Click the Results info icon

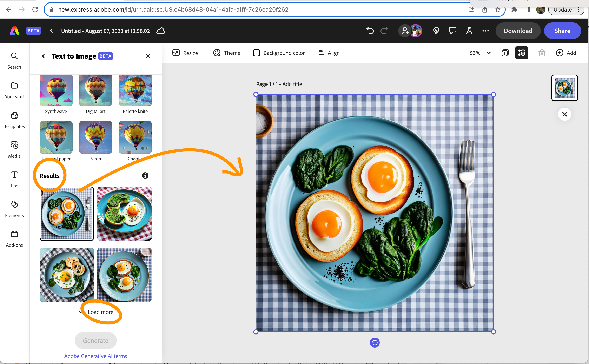click(x=145, y=176)
